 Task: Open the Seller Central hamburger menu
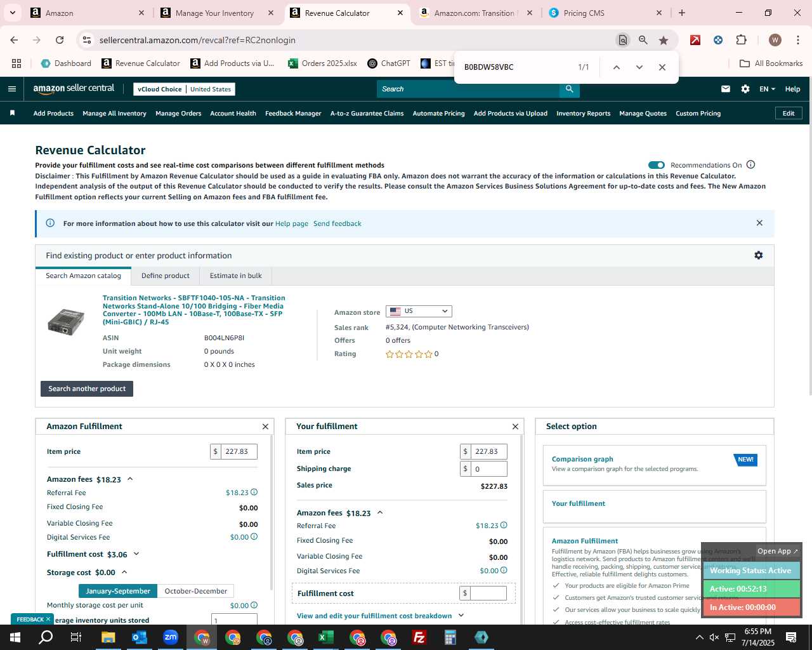11,89
